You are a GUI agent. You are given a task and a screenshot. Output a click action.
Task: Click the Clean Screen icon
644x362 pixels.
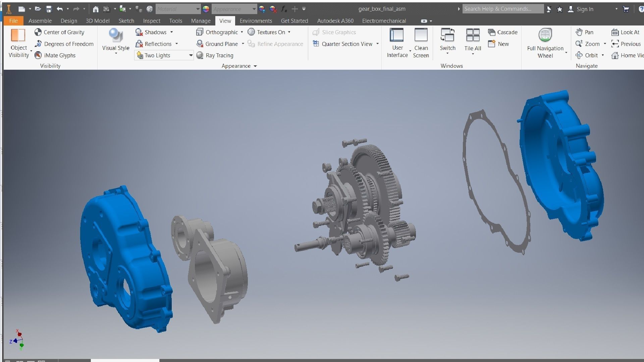coord(421,35)
